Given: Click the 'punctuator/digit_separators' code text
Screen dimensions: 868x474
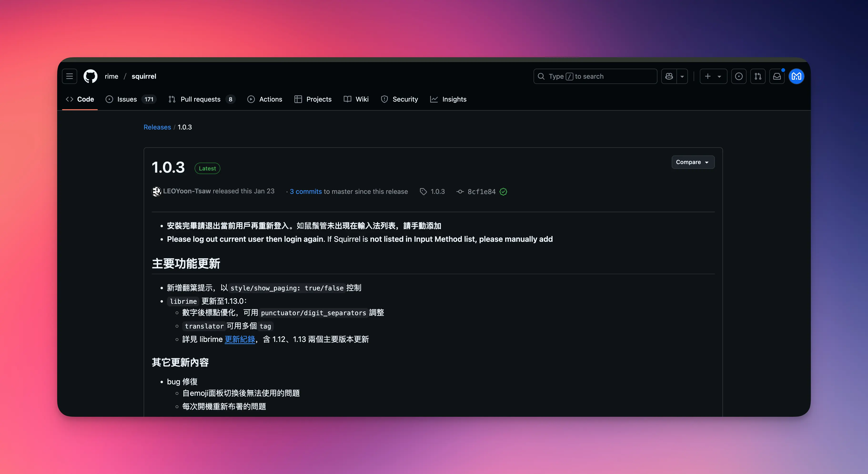Looking at the screenshot, I should coord(313,313).
